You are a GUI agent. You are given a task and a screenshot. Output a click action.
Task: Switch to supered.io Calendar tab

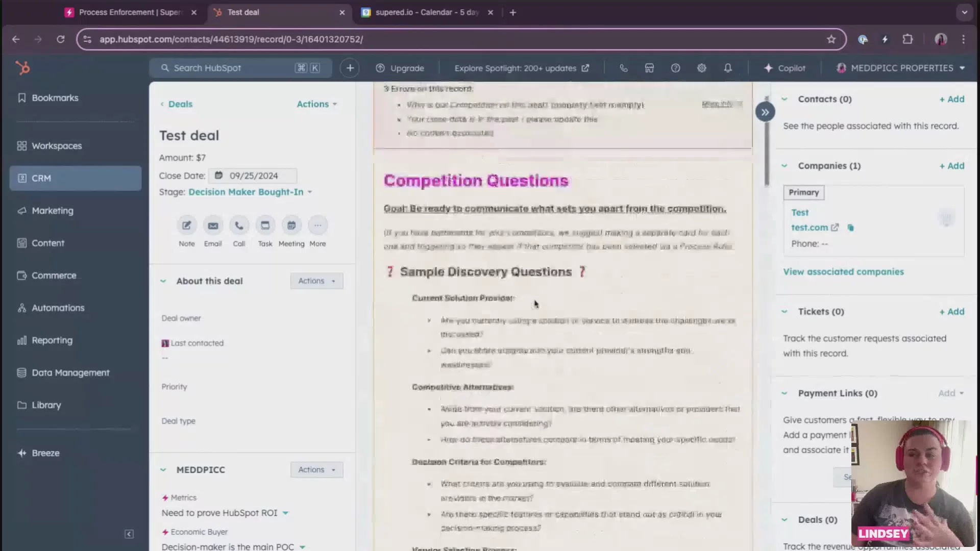[x=427, y=12]
